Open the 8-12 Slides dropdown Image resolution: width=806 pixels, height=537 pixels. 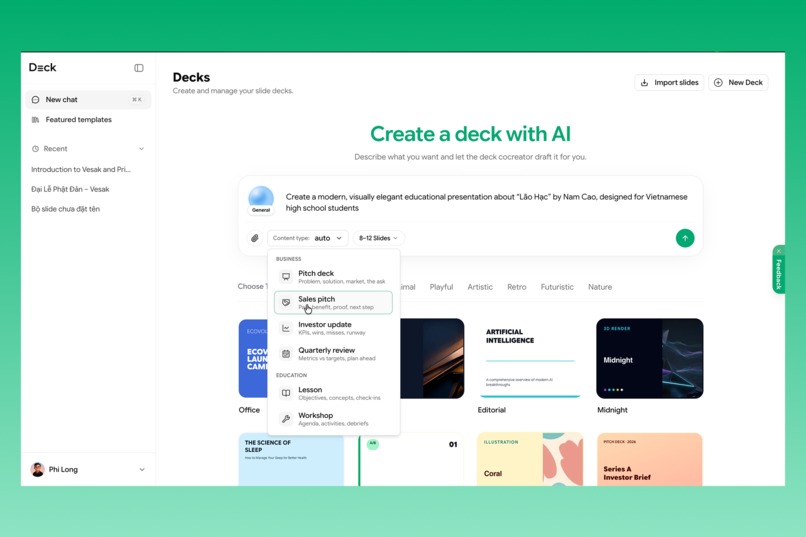click(x=378, y=238)
